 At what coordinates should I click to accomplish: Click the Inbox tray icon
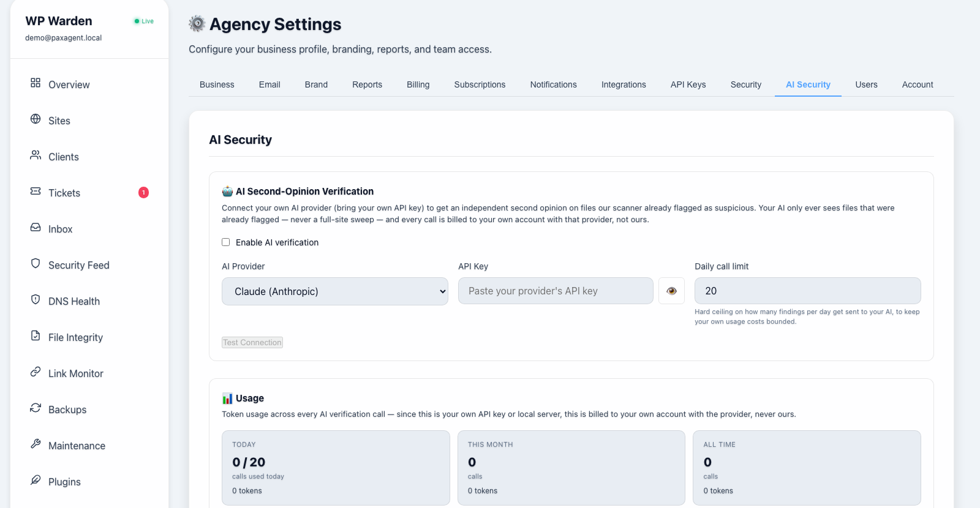(x=36, y=227)
